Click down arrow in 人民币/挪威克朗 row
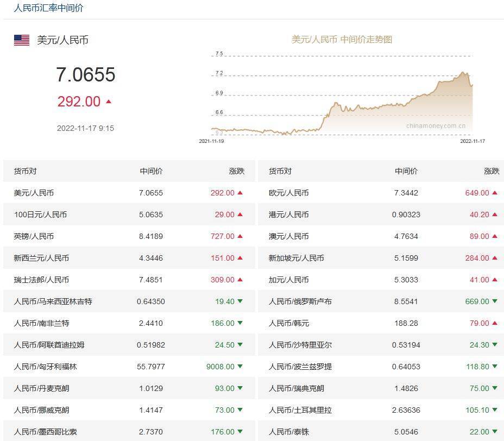This screenshot has height=441, width=504. point(240,410)
